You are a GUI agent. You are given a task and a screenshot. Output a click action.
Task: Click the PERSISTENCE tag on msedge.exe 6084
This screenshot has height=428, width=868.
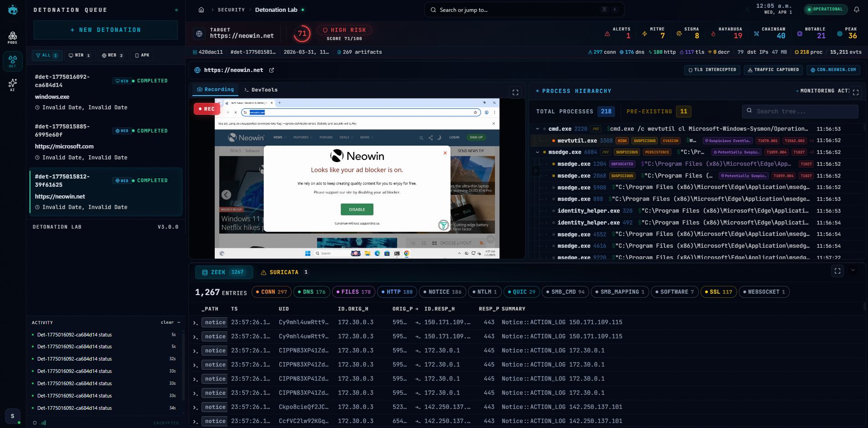[657, 152]
